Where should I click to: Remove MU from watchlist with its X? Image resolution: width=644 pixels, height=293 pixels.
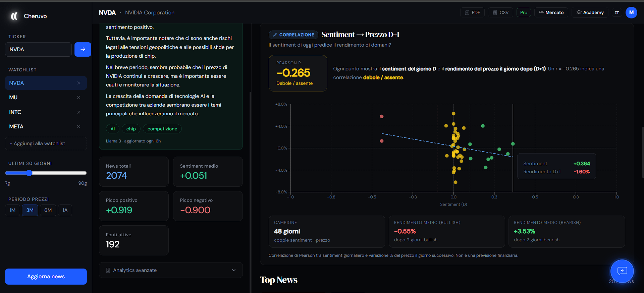pyautogui.click(x=78, y=98)
